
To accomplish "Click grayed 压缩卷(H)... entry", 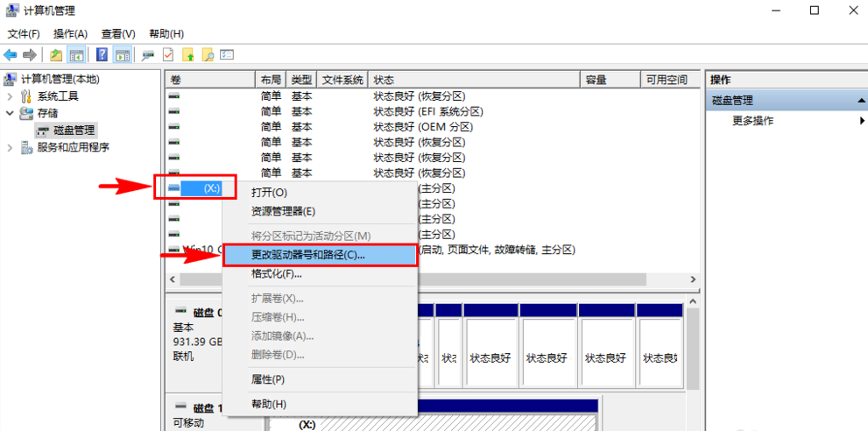I will pos(320,317).
